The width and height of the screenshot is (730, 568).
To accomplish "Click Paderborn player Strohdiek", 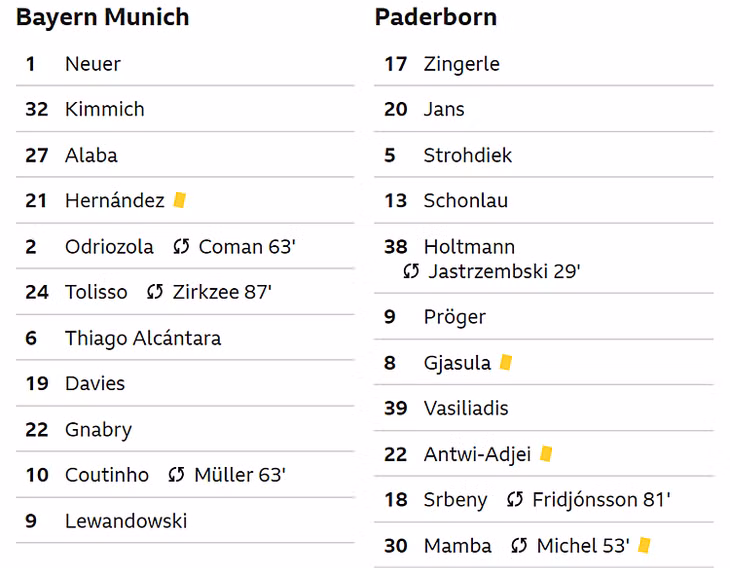I will 467,156.
